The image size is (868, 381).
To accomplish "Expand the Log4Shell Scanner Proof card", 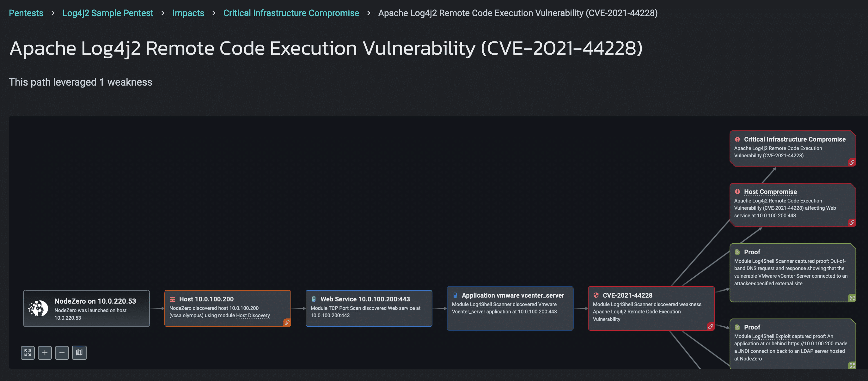I will click(x=852, y=298).
